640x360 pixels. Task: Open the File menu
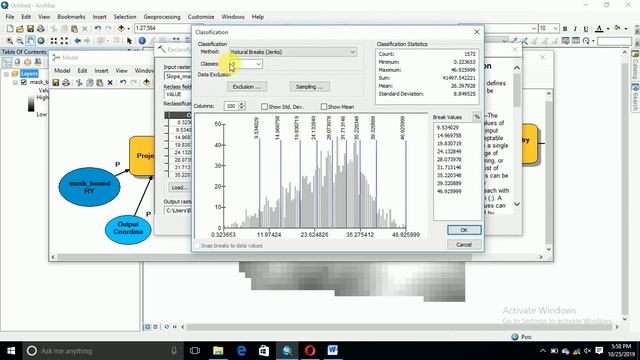10,17
